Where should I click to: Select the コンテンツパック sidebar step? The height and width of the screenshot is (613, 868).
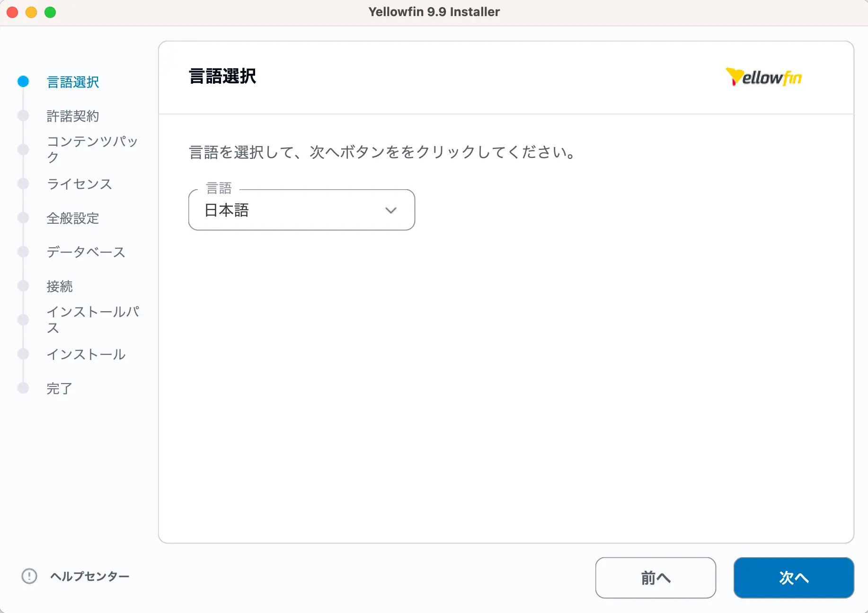[x=92, y=149]
